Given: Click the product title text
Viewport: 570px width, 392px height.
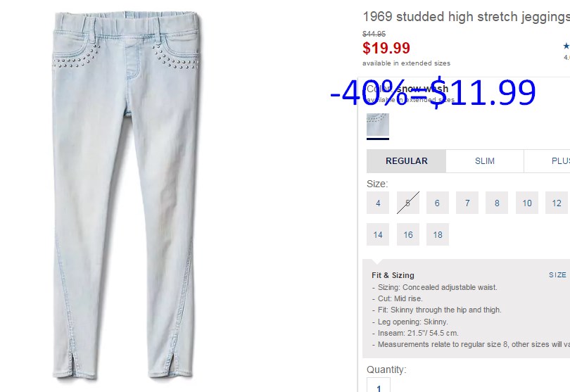Looking at the screenshot, I should 466,17.
